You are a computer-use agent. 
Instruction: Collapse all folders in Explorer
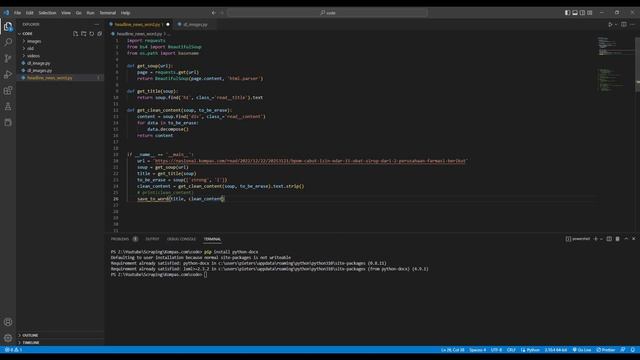pyautogui.click(x=100, y=33)
